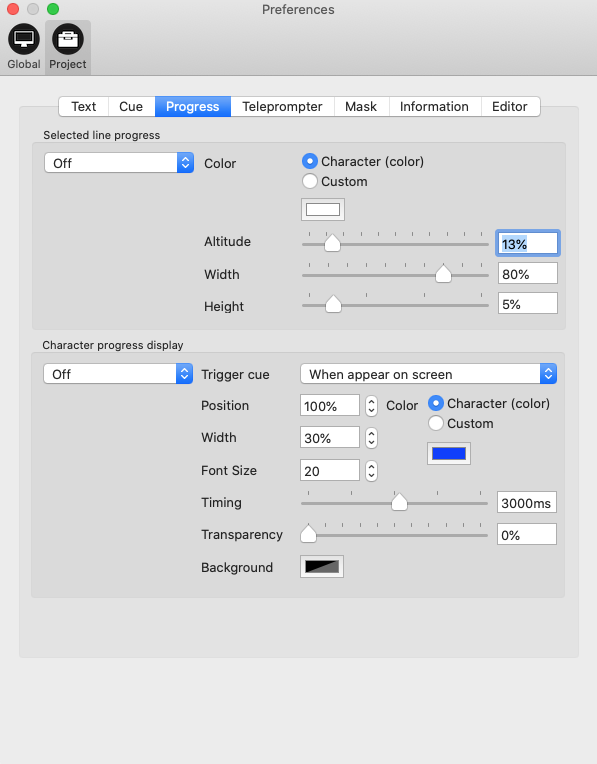Screen dimensions: 597x764
Task: Focus the Width 80% field
Action: pyautogui.click(x=528, y=274)
